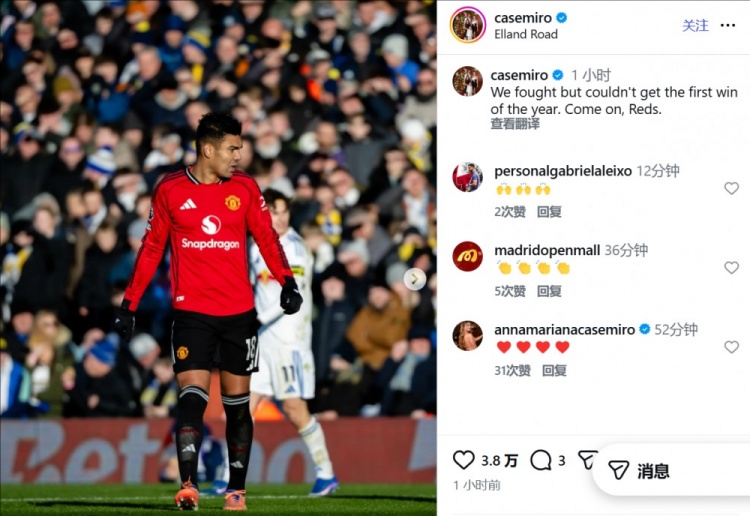This screenshot has width=750, height=516.
Task: Like madridopenmall's comment
Action: (x=731, y=267)
